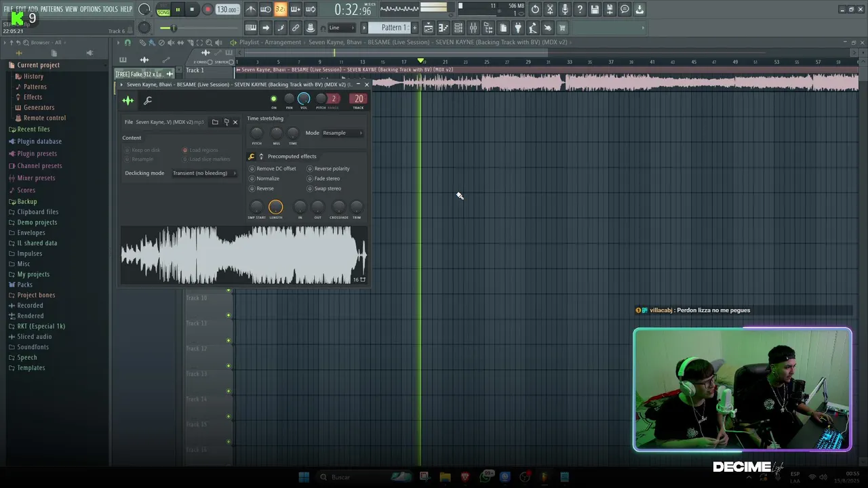Enable the Normalize option
868x488 pixels.
pos(264,178)
